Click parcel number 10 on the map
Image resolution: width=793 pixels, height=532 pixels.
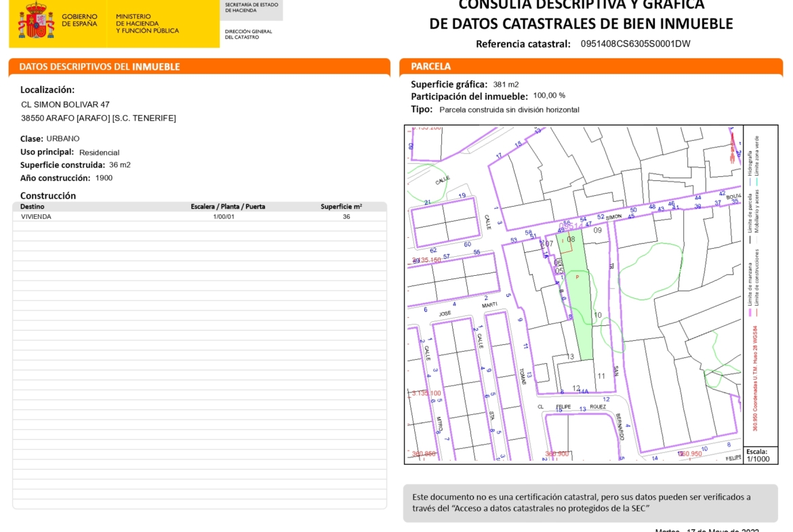click(597, 315)
